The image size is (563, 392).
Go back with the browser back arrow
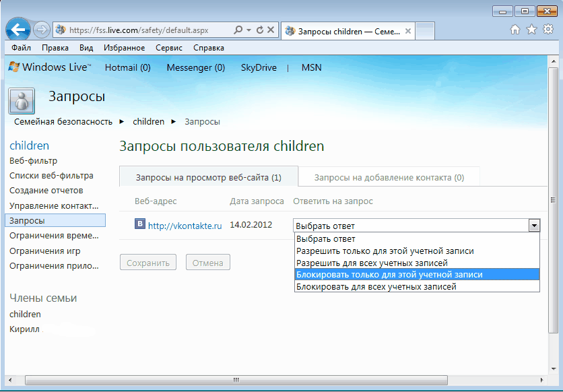(x=18, y=30)
